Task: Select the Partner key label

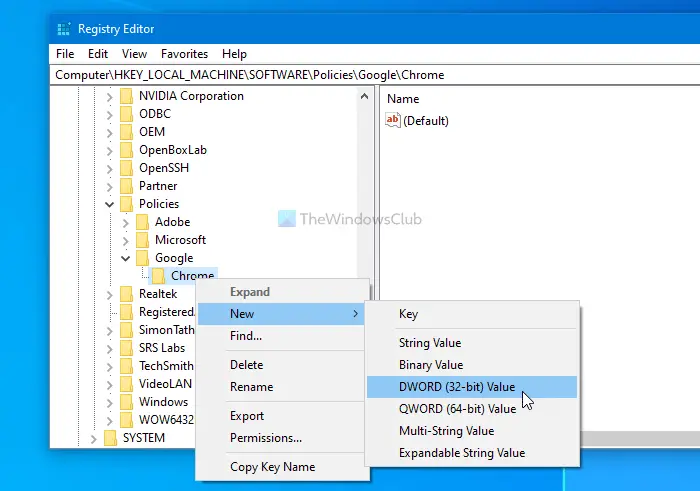Action: [x=158, y=186]
